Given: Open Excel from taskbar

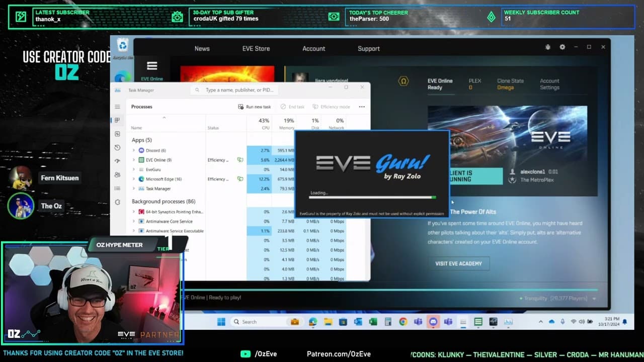Looking at the screenshot, I should click(373, 322).
